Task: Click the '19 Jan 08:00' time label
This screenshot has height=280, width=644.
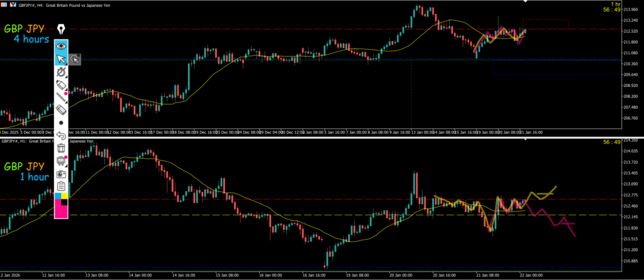Action: (358, 275)
